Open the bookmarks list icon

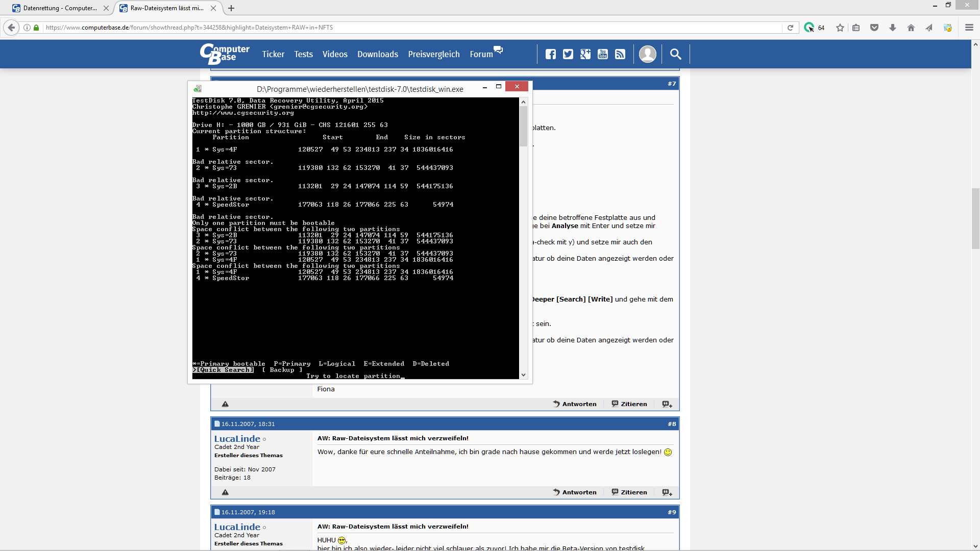coord(856,28)
